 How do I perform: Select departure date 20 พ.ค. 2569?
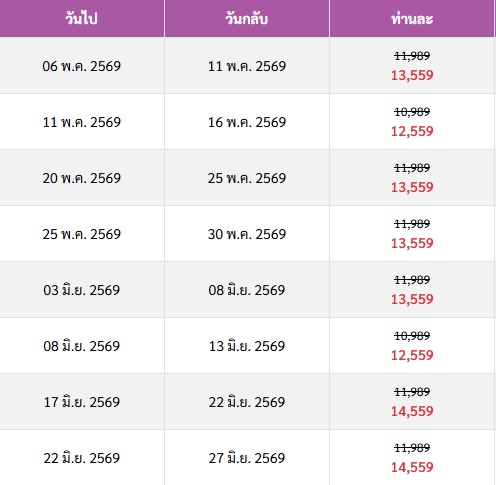click(82, 178)
